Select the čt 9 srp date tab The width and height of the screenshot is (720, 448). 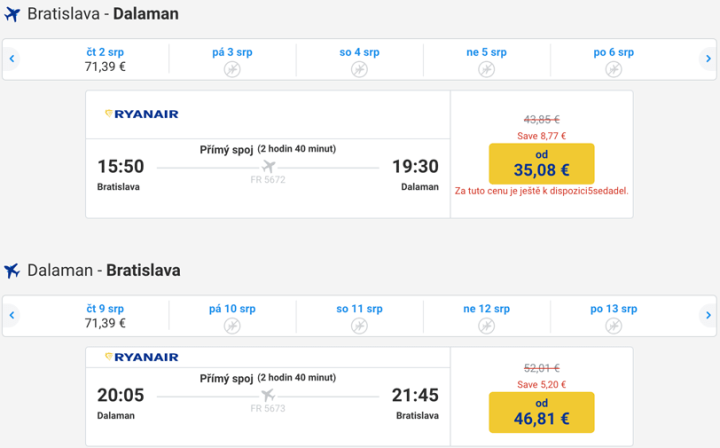click(x=104, y=316)
